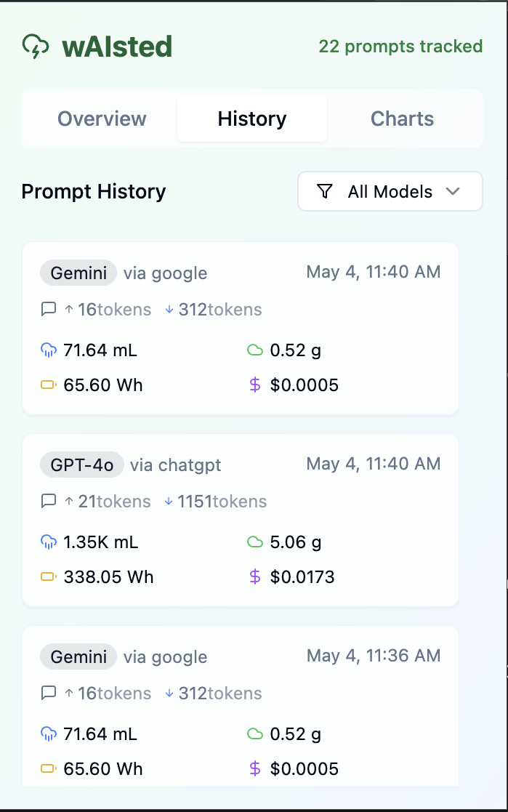Click the wAIsted app title
Screen dimensions: 508x812
(117, 47)
